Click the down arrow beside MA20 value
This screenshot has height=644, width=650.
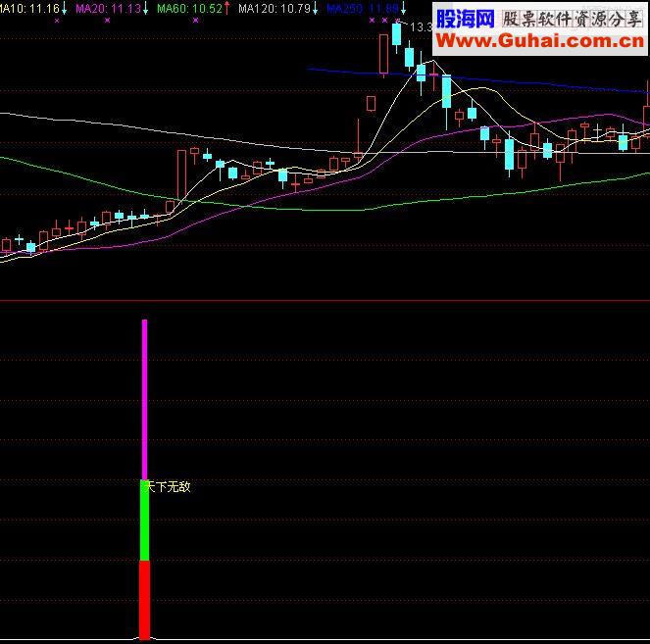click(x=145, y=8)
